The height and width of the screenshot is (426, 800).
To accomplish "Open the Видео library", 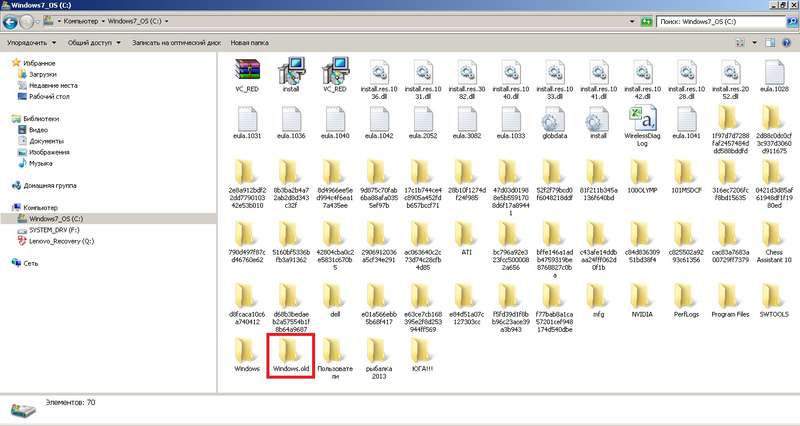I will click(x=38, y=130).
